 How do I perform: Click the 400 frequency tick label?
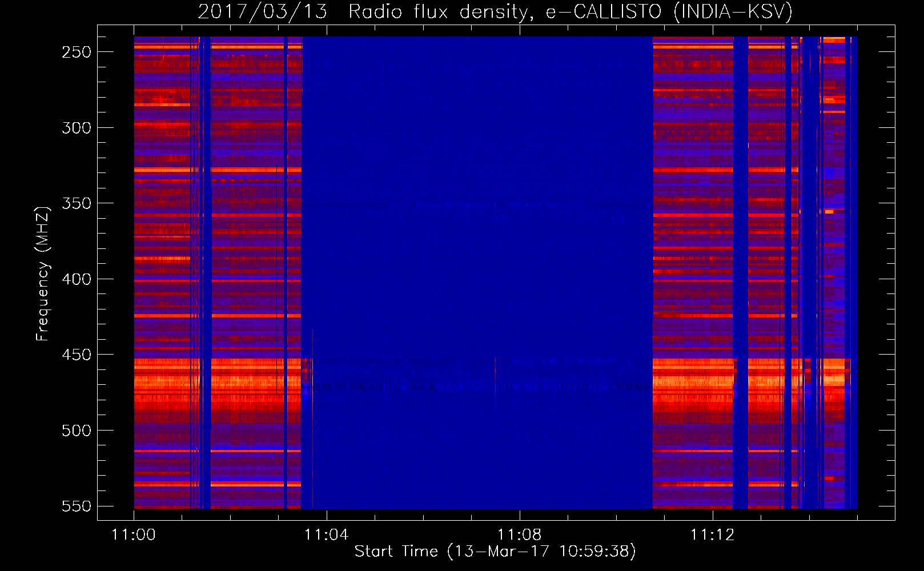[77, 279]
